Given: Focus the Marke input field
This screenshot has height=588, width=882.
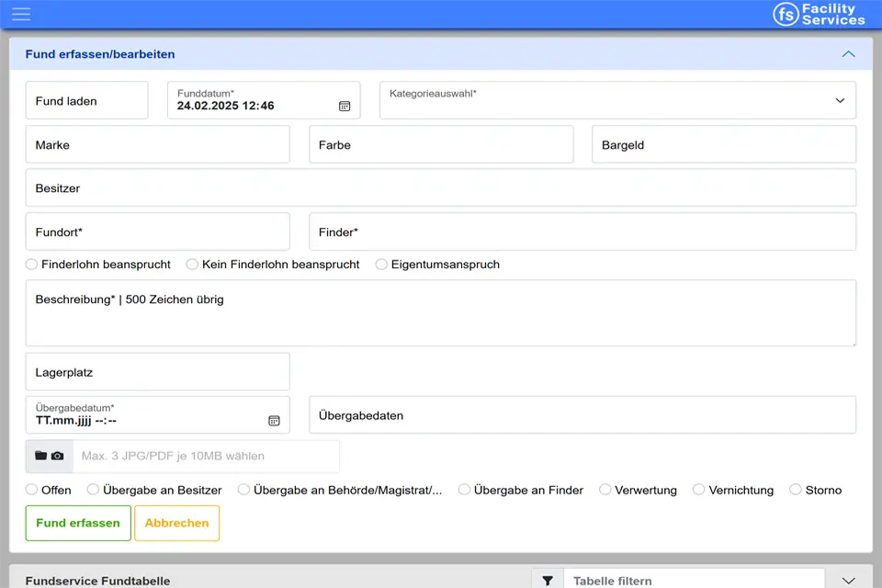Looking at the screenshot, I should 157,144.
